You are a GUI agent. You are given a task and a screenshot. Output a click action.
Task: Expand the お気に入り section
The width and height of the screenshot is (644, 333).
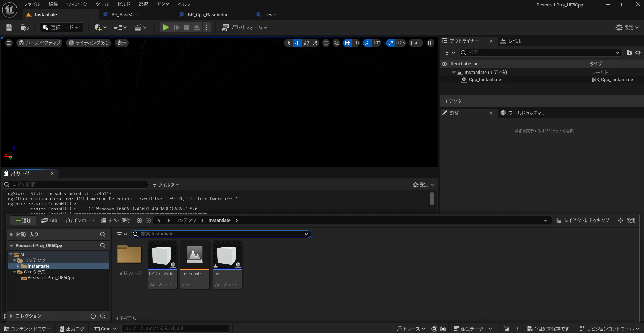click(x=12, y=235)
